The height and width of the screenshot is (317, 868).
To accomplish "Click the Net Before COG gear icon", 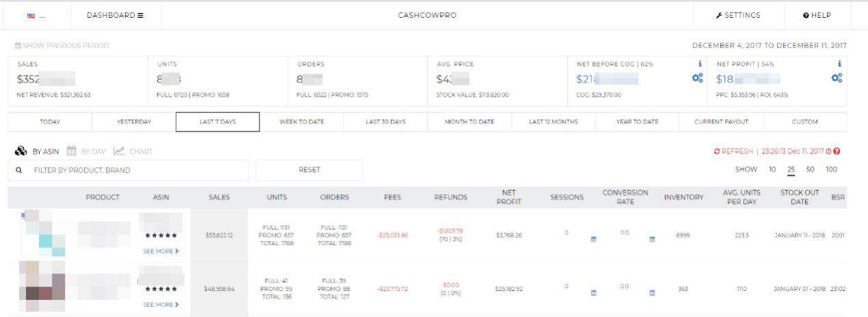I will click(x=697, y=78).
